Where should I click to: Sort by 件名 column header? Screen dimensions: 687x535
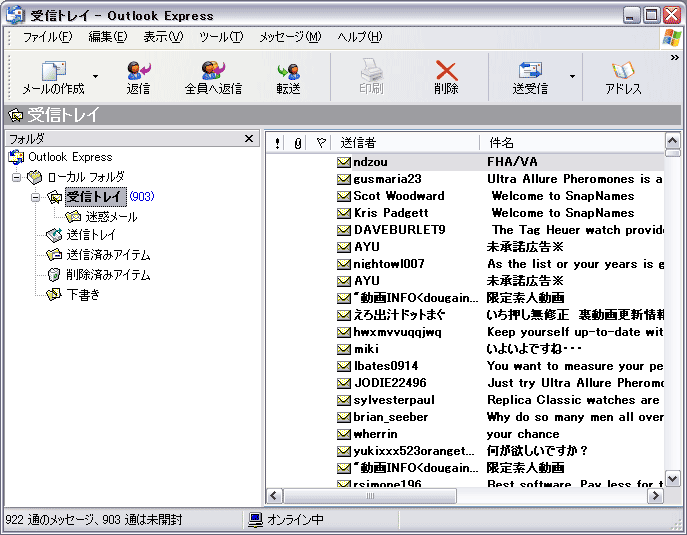(573, 143)
